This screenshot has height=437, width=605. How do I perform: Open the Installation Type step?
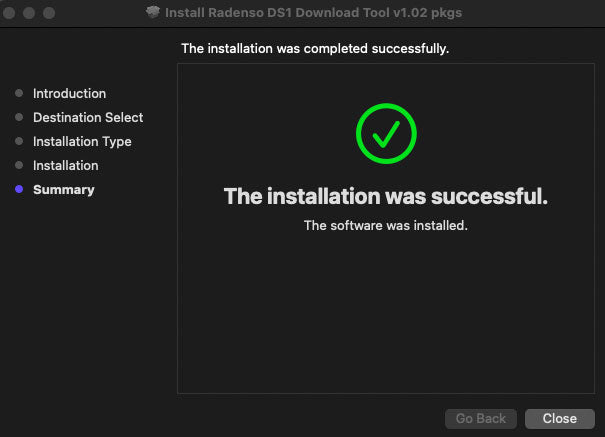(x=82, y=142)
